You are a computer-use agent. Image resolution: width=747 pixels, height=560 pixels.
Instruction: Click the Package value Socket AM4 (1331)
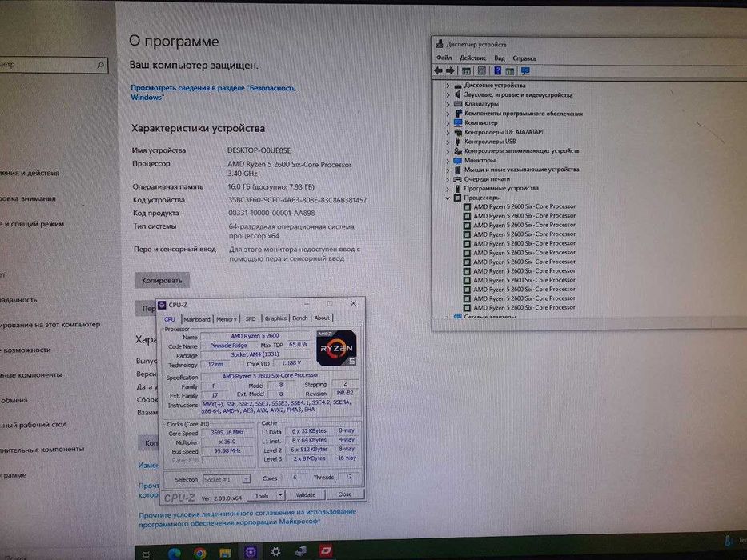[x=255, y=354]
